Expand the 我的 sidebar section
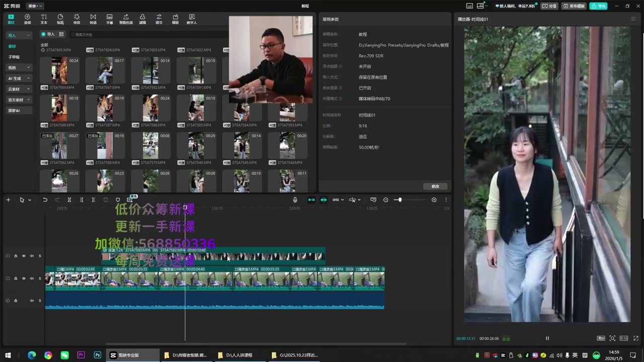 pyautogui.click(x=19, y=67)
